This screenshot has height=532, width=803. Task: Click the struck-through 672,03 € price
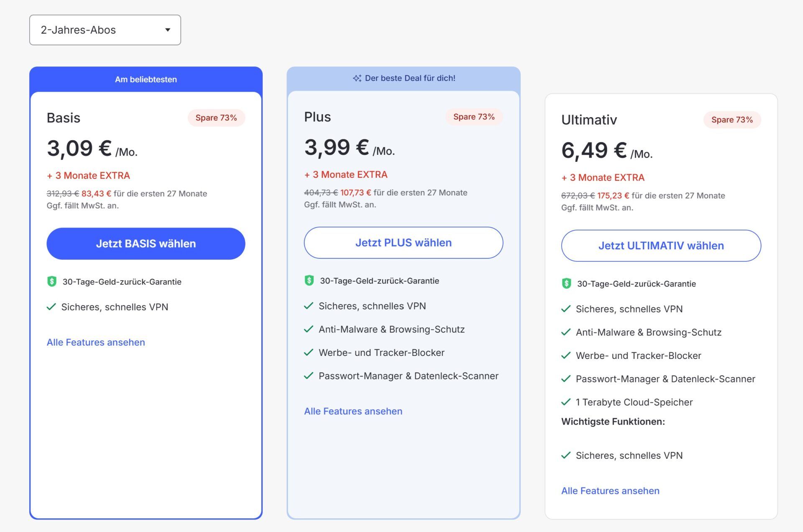coord(578,196)
